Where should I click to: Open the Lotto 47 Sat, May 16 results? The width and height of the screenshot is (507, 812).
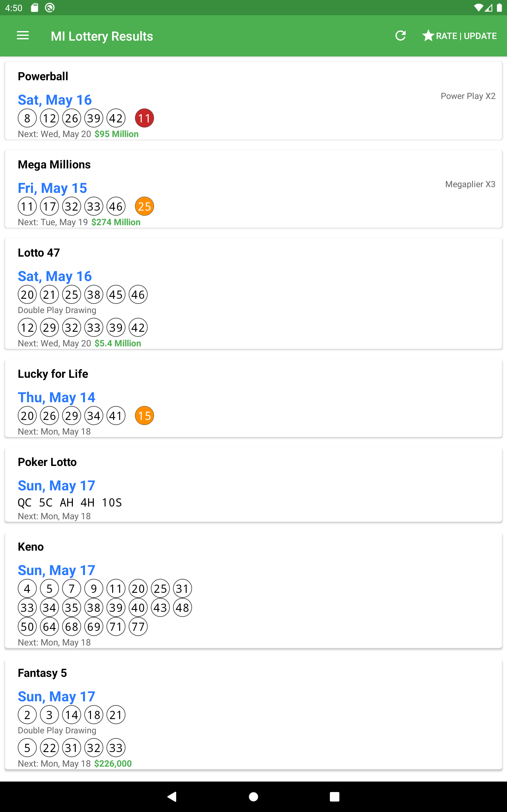coord(55,276)
